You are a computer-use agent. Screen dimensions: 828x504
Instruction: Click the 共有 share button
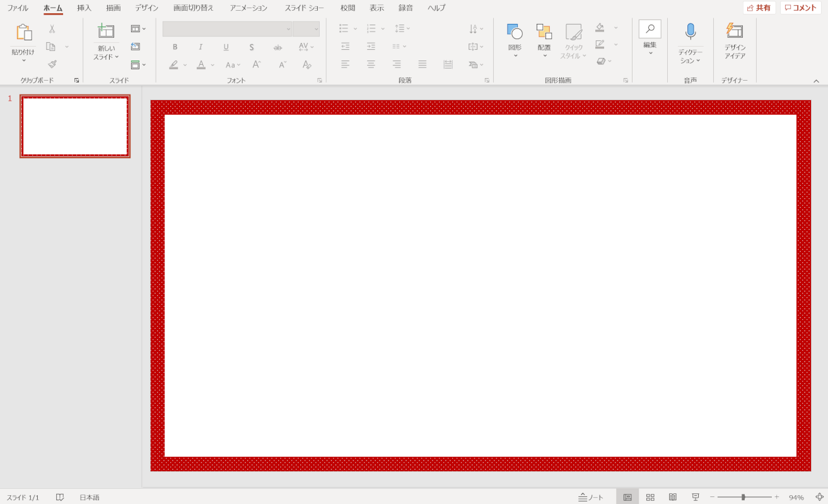[759, 8]
